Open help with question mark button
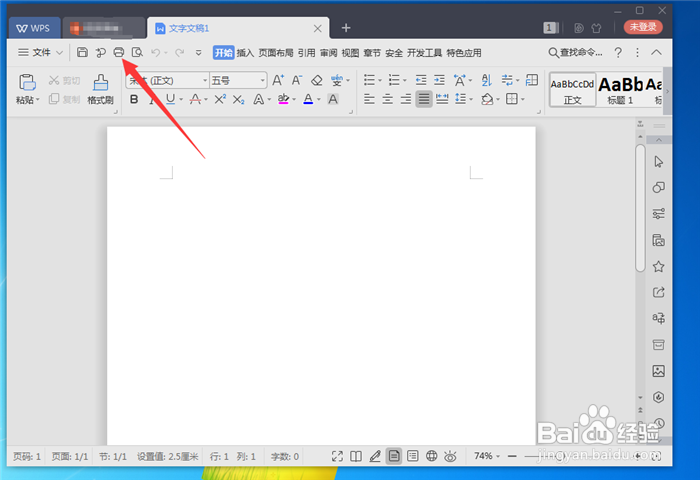Screen dimensions: 700x480 [x=618, y=53]
